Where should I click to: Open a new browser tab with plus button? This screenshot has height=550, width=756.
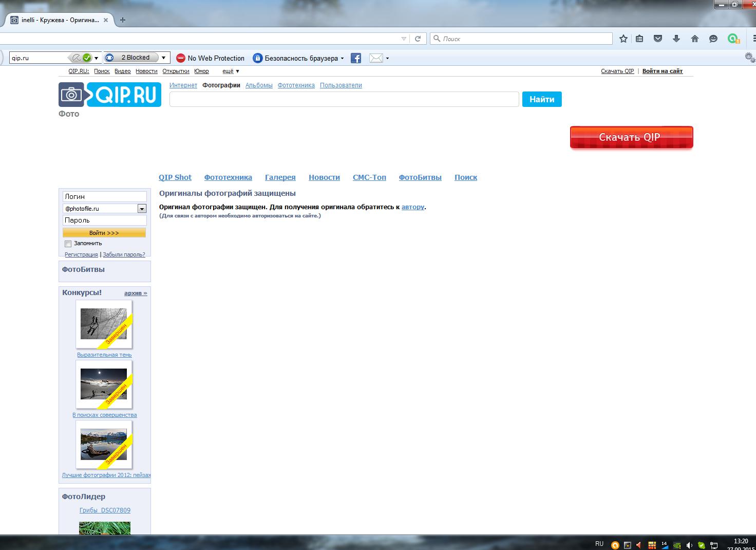click(123, 20)
